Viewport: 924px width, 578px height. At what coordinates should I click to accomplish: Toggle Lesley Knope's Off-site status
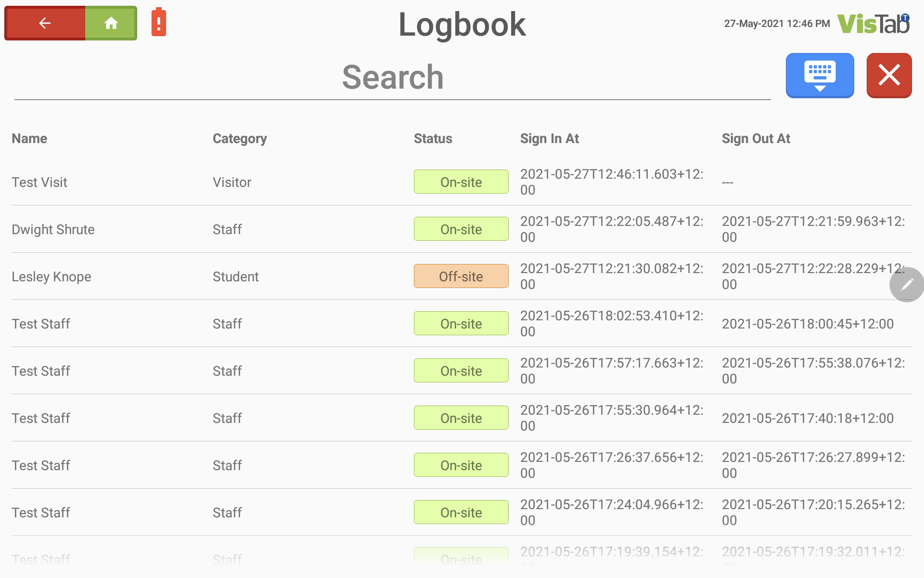(x=461, y=276)
